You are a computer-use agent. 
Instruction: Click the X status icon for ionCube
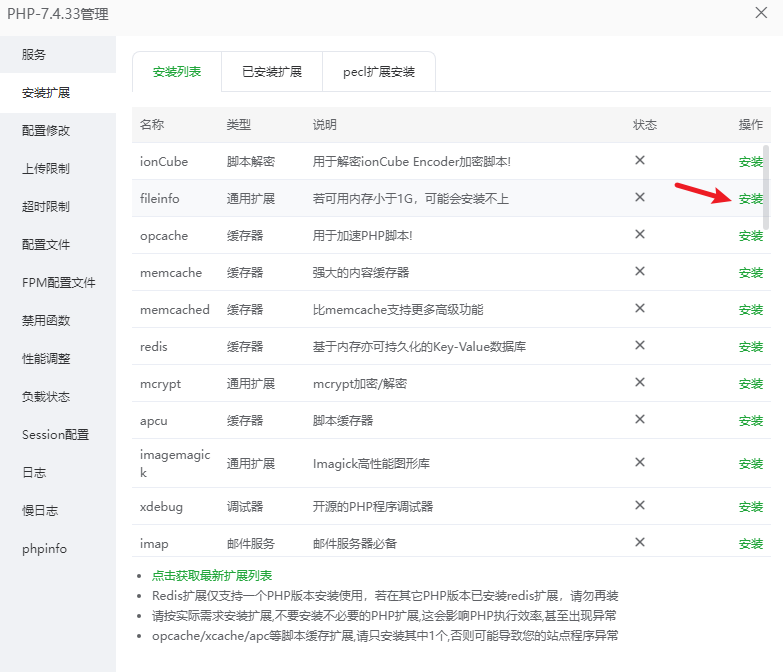640,160
